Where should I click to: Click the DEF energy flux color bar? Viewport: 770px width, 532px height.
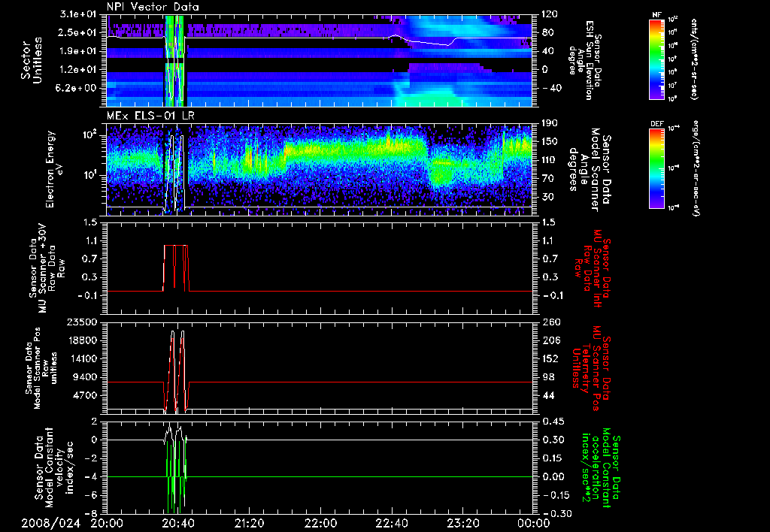(657, 168)
